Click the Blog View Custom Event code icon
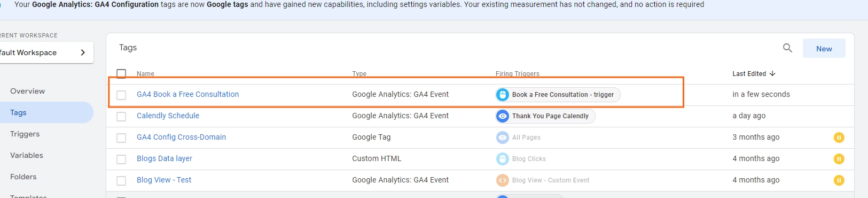Image resolution: width=868 pixels, height=198 pixels. coord(503,180)
